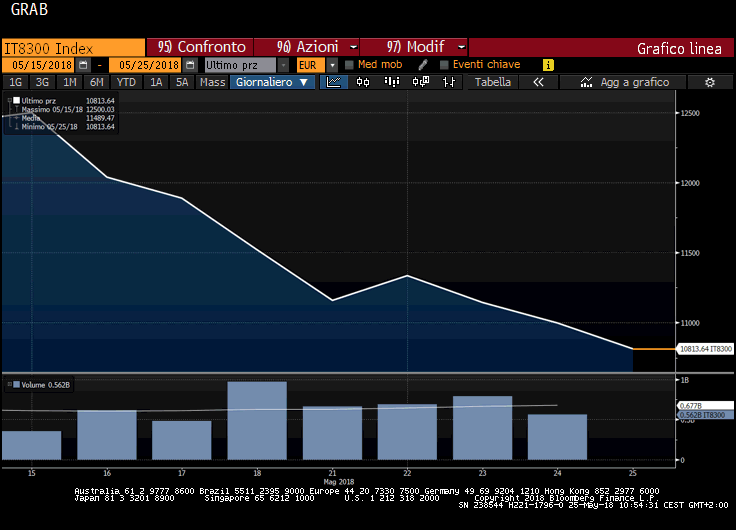This screenshot has height=530, width=736.
Task: Open the end date calendar picker
Action: (190, 65)
